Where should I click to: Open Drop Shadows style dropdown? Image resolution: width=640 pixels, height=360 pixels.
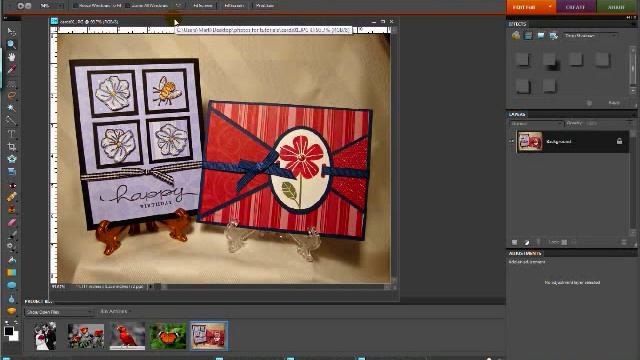pos(590,36)
